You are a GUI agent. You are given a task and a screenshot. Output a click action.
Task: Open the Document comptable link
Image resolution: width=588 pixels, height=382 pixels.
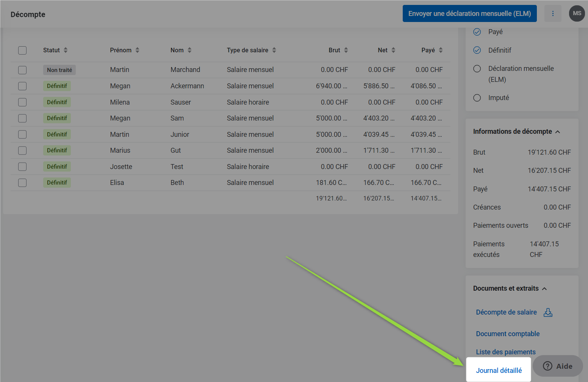pos(508,334)
